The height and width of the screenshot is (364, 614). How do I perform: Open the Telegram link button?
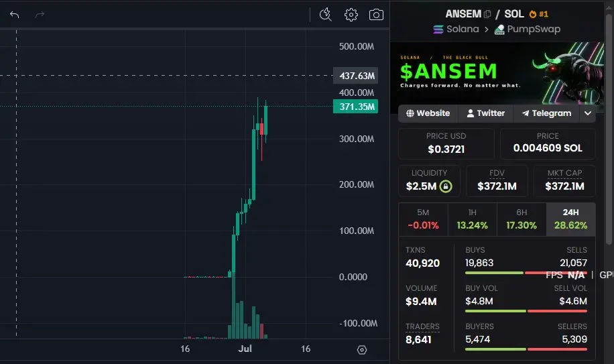[x=547, y=113]
